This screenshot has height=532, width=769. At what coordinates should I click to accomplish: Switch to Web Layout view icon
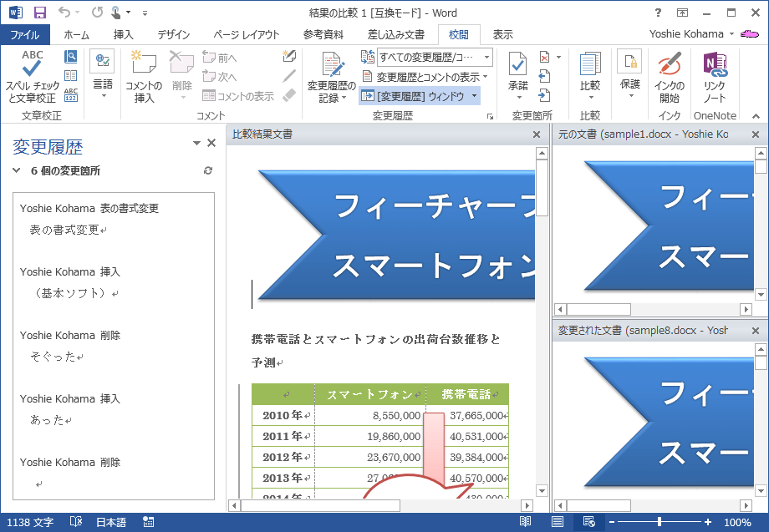[x=589, y=522]
